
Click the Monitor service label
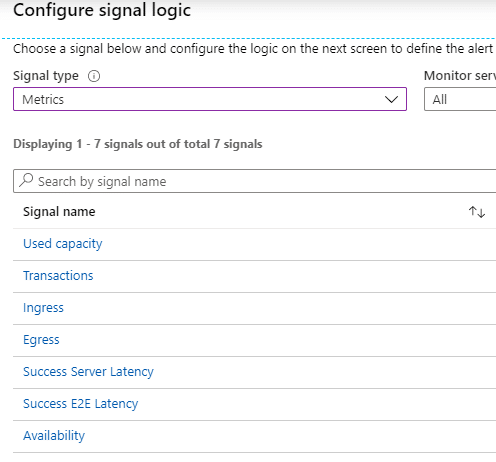tap(460, 76)
